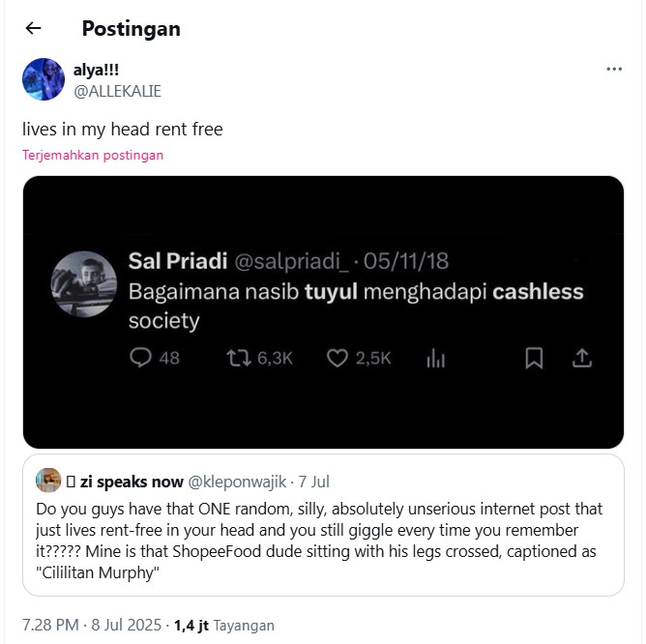The width and height of the screenshot is (646, 644).
Task: Open the three-dot more options menu
Action: [x=614, y=70]
